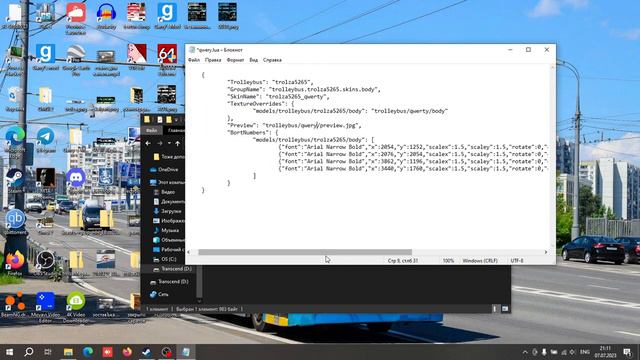640x360 pixels.
Task: Open the Movavi Video Editor desktop shortcut
Action: pyautogui.click(x=45, y=307)
